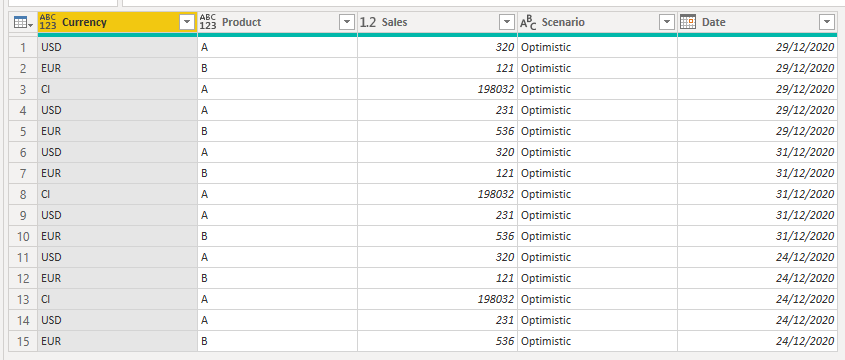This screenshot has height=360, width=845.
Task: Click the formula bar input field
Action: point(483,3)
